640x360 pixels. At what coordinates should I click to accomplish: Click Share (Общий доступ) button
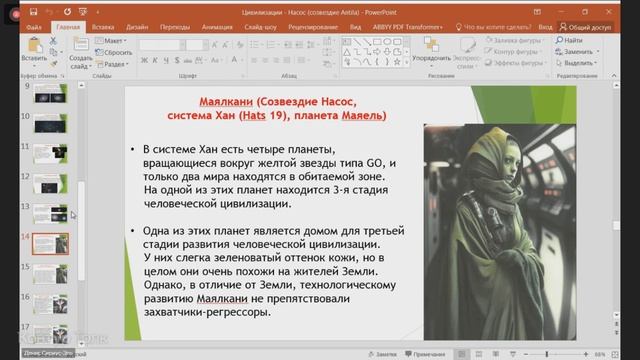586,27
